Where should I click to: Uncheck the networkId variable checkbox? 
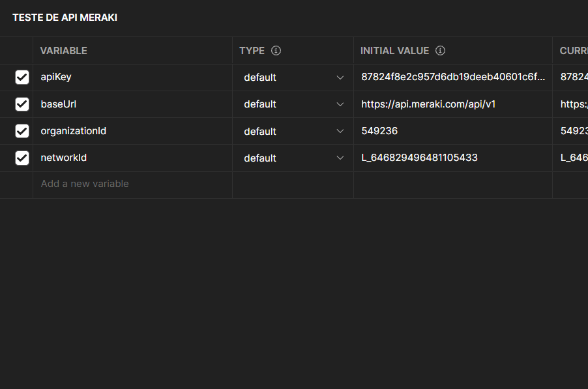(x=22, y=158)
